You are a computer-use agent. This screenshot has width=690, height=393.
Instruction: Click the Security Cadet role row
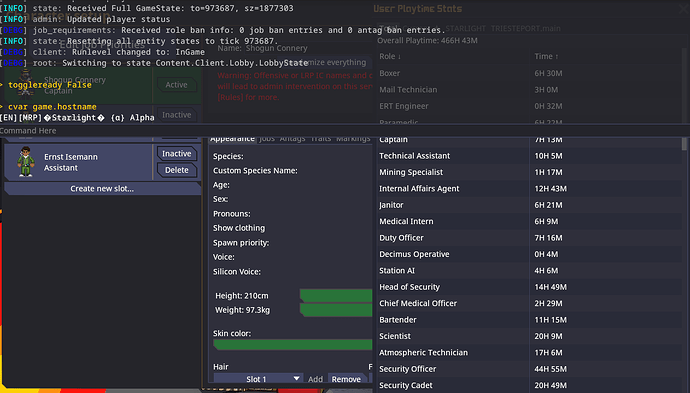click(530, 385)
